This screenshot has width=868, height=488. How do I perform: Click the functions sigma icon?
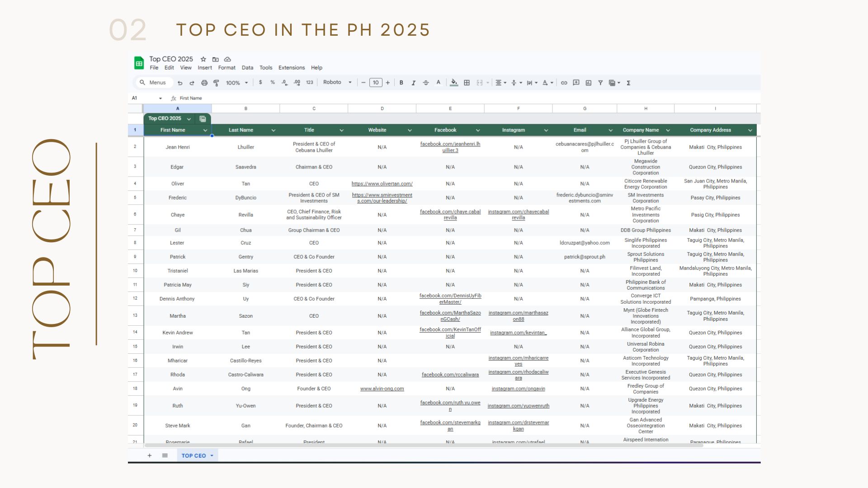628,83
